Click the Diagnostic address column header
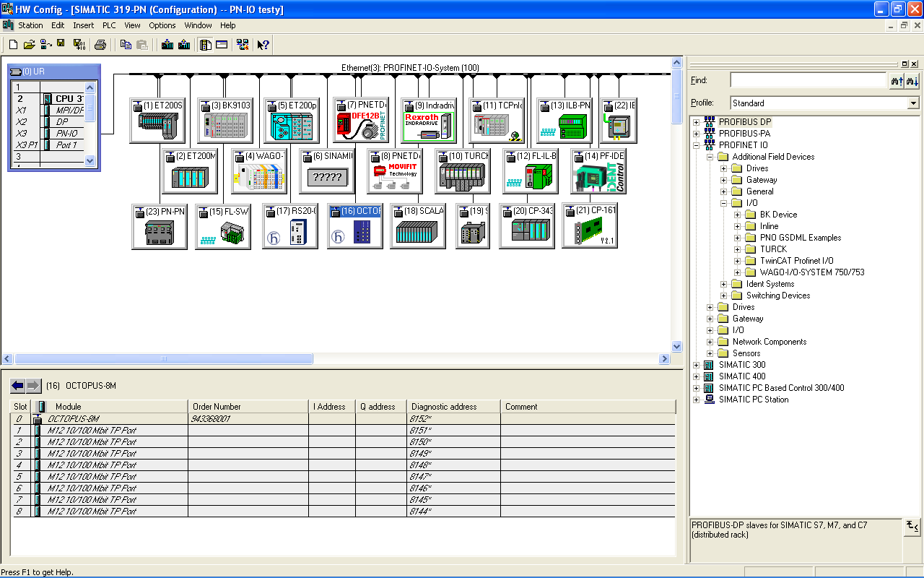This screenshot has width=924, height=578. tap(453, 407)
